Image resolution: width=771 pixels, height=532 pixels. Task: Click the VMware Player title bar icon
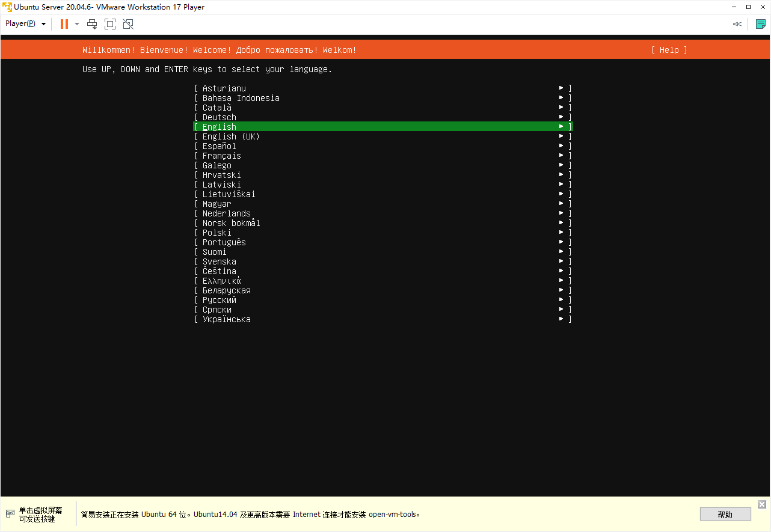tap(7, 7)
